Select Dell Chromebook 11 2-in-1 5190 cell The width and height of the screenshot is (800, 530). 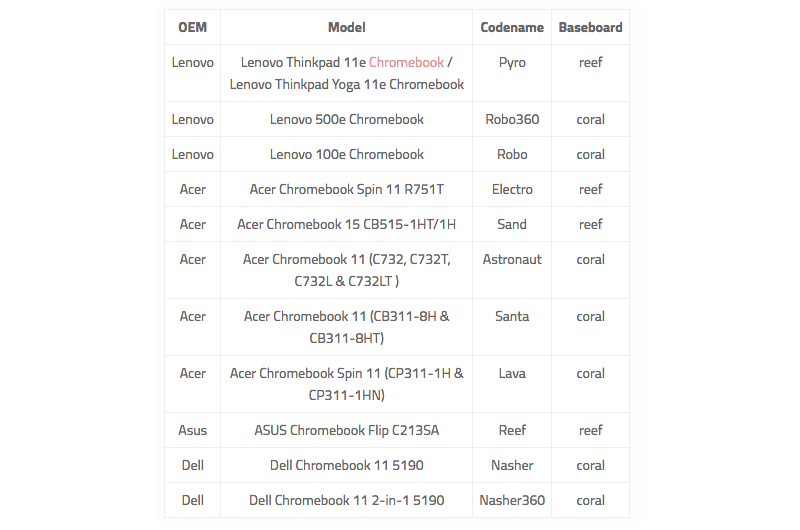click(346, 500)
